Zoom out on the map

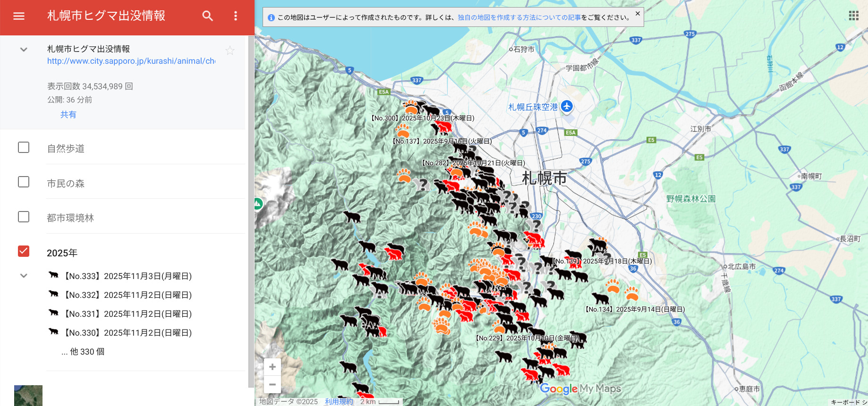click(x=272, y=385)
